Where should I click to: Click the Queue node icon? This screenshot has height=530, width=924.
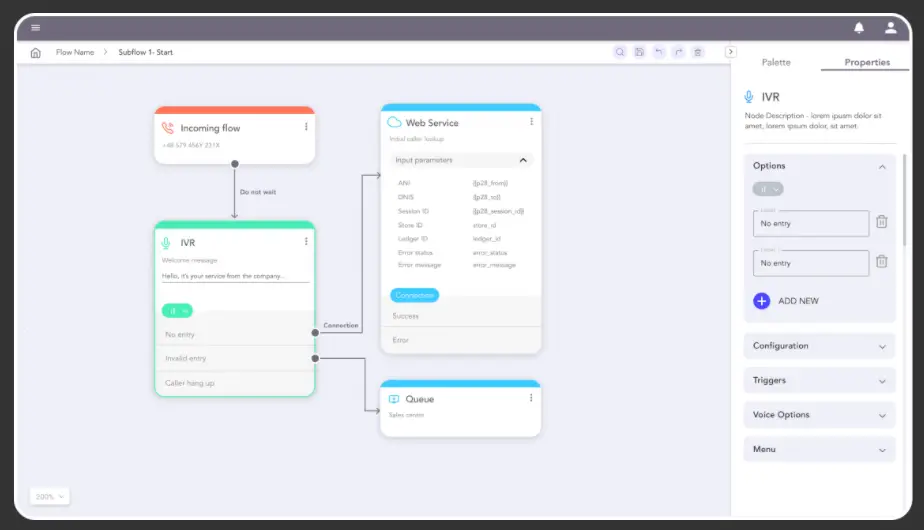(x=394, y=399)
